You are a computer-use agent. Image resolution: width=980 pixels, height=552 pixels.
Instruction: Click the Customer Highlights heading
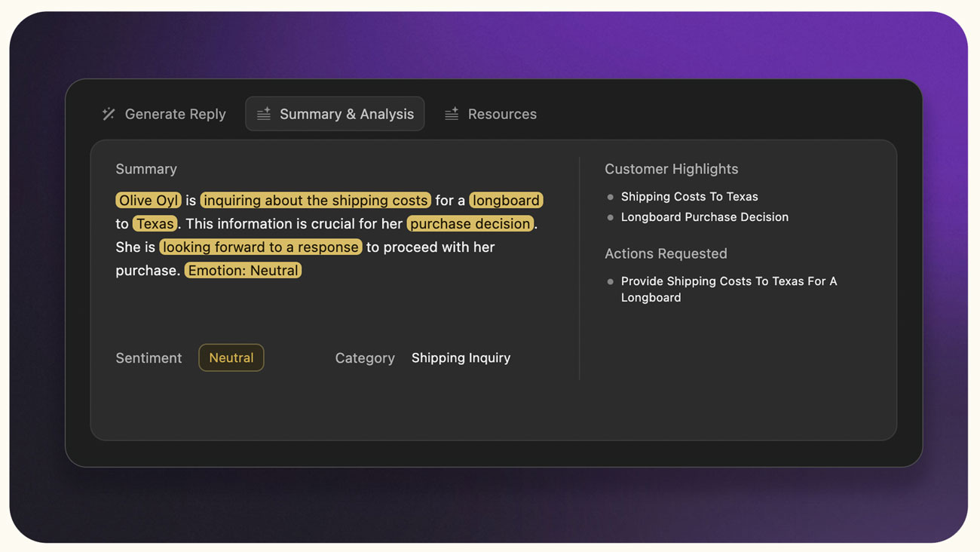[x=671, y=169]
